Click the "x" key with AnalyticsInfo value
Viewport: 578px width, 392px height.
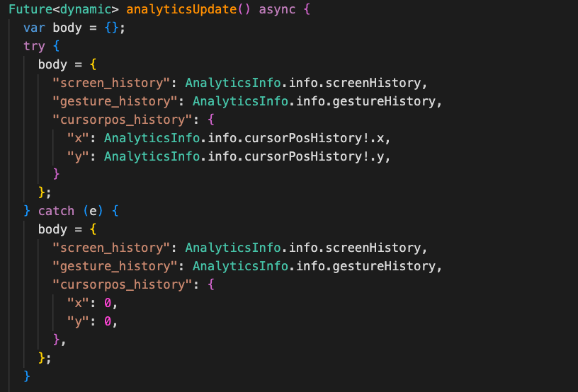78,138
